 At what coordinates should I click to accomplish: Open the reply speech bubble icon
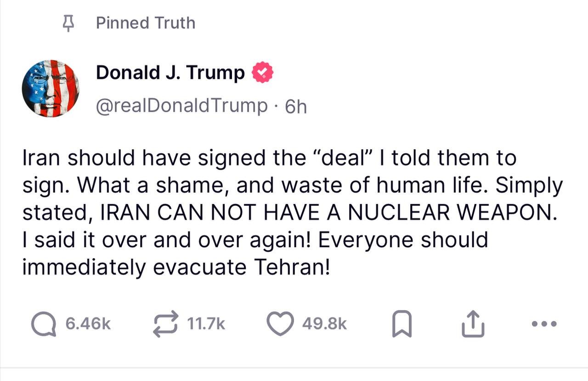click(x=45, y=324)
